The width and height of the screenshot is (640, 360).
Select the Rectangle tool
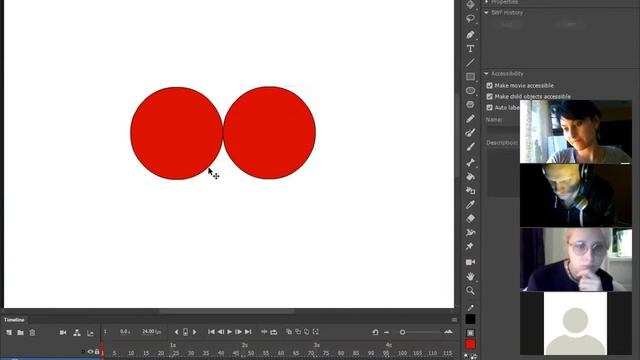click(470, 76)
